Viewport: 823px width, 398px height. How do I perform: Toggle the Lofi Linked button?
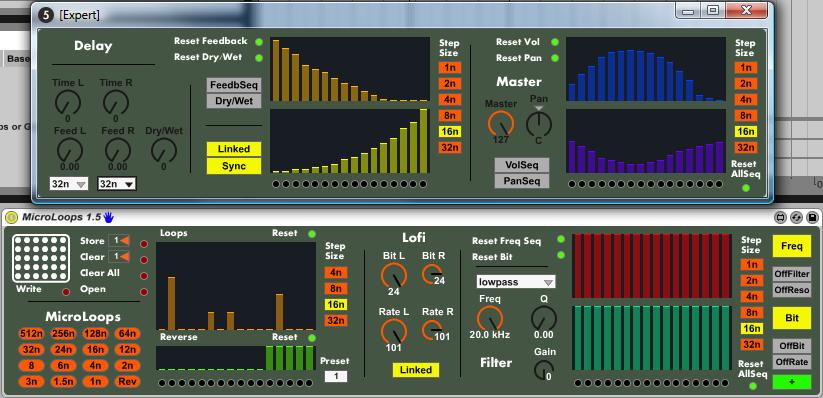tap(416, 370)
